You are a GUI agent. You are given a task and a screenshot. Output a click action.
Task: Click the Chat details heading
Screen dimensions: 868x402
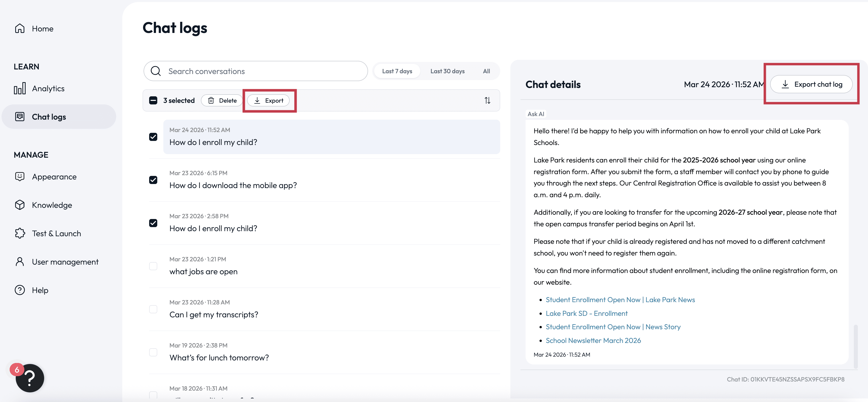click(553, 84)
